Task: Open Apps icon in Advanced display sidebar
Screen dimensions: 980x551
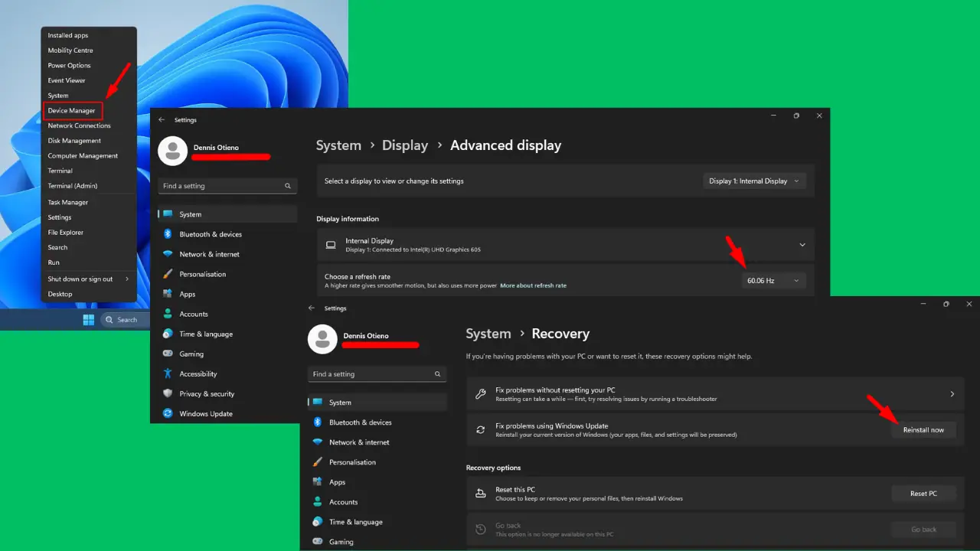Action: [x=168, y=294]
